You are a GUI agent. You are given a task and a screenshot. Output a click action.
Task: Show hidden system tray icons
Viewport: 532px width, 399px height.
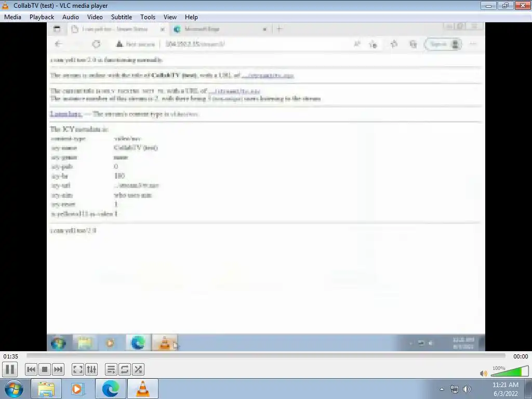pyautogui.click(x=442, y=389)
